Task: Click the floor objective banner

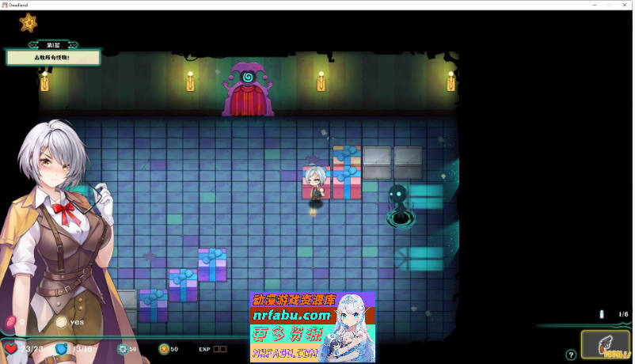Action: pyautogui.click(x=53, y=57)
